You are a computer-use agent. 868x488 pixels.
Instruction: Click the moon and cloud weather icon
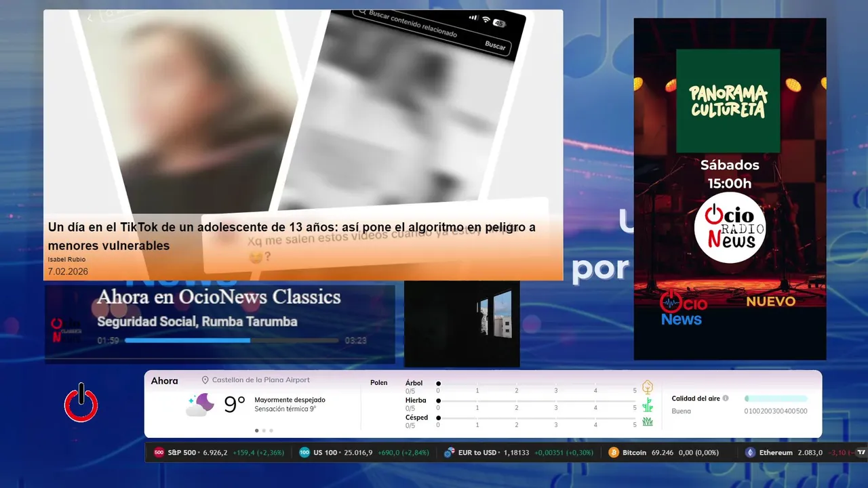200,405
